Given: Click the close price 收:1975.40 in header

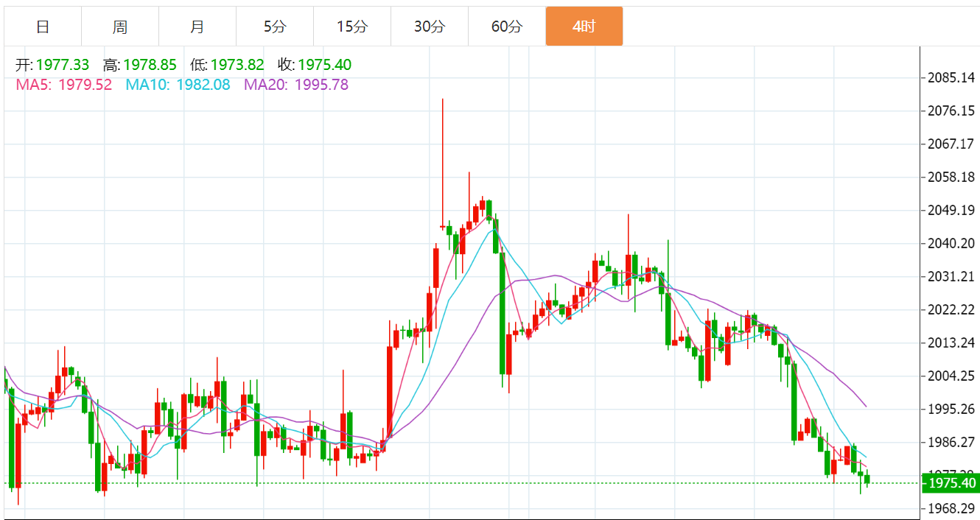Looking at the screenshot, I should pyautogui.click(x=315, y=66).
